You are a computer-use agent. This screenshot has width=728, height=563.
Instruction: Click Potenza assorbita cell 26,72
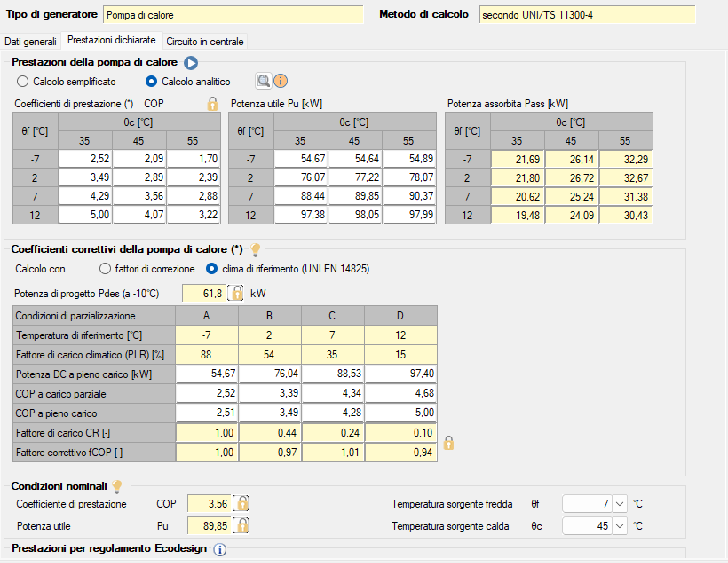[572, 177]
